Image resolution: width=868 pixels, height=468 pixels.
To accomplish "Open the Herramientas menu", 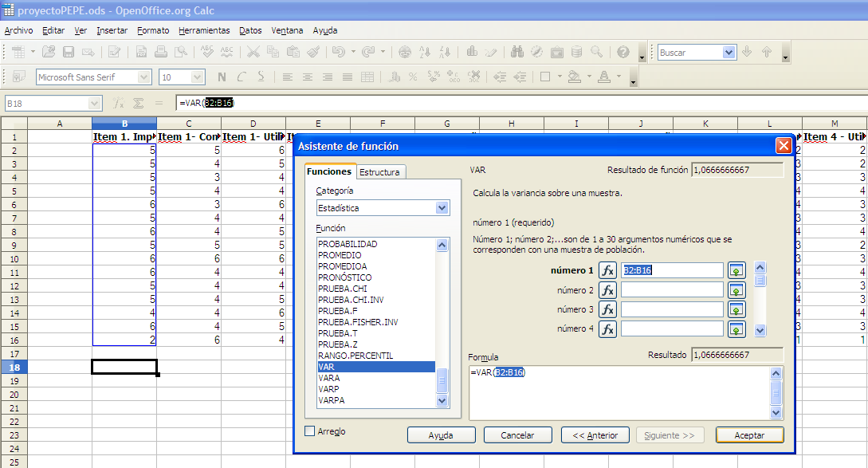I will click(x=204, y=30).
